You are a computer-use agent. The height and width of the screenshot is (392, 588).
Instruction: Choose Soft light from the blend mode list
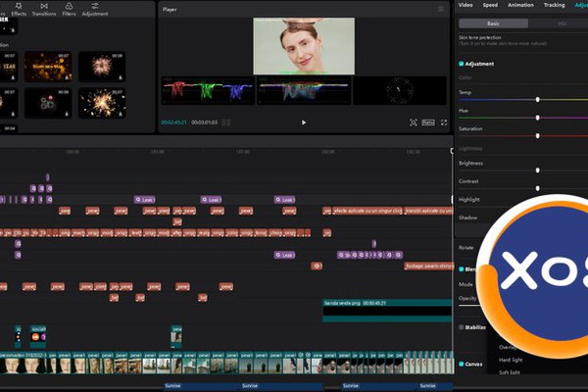tap(510, 372)
